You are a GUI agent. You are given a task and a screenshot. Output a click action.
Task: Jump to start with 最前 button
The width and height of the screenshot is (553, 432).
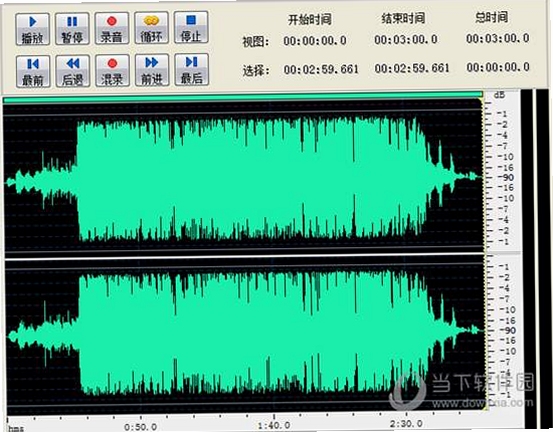point(33,71)
